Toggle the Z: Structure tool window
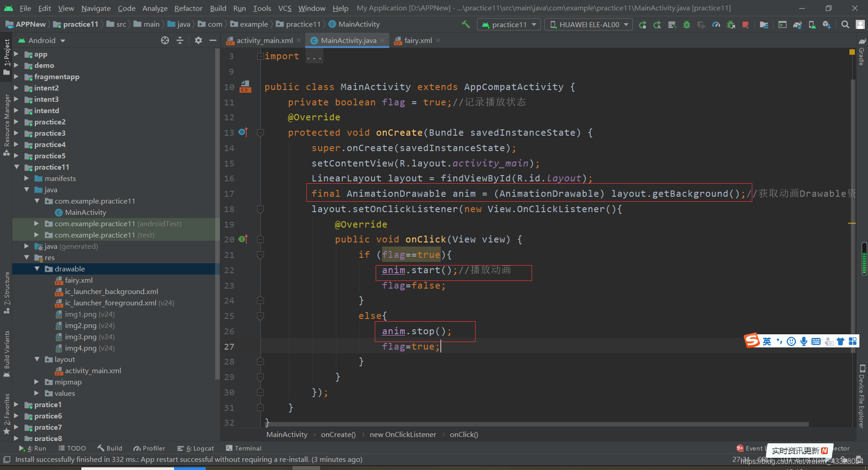 coord(6,293)
